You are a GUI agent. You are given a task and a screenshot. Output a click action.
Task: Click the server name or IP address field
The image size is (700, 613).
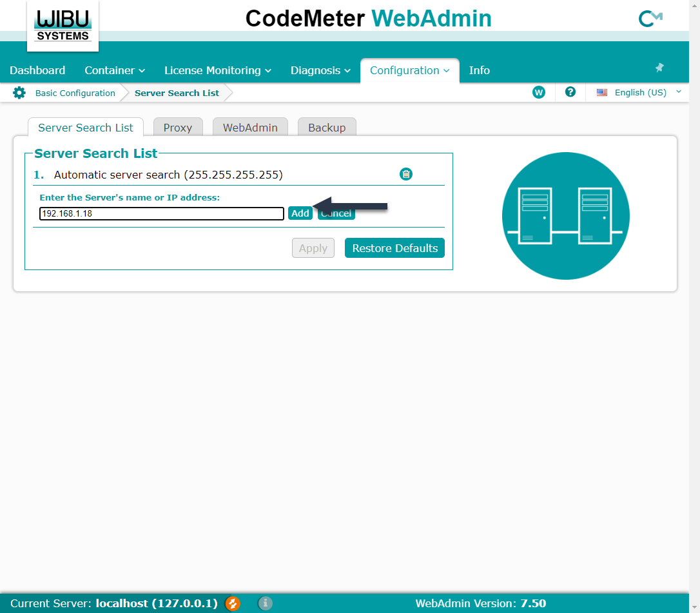[x=161, y=213]
